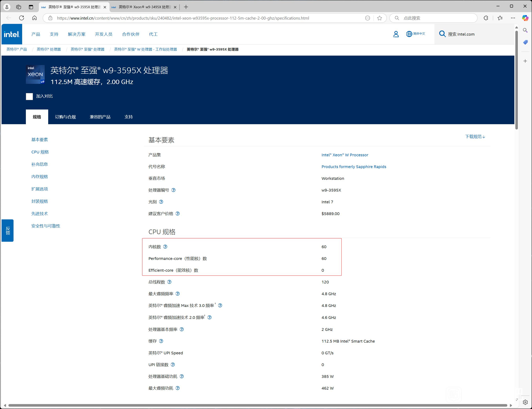Click help icon next to 最大睿频频率

point(178,294)
